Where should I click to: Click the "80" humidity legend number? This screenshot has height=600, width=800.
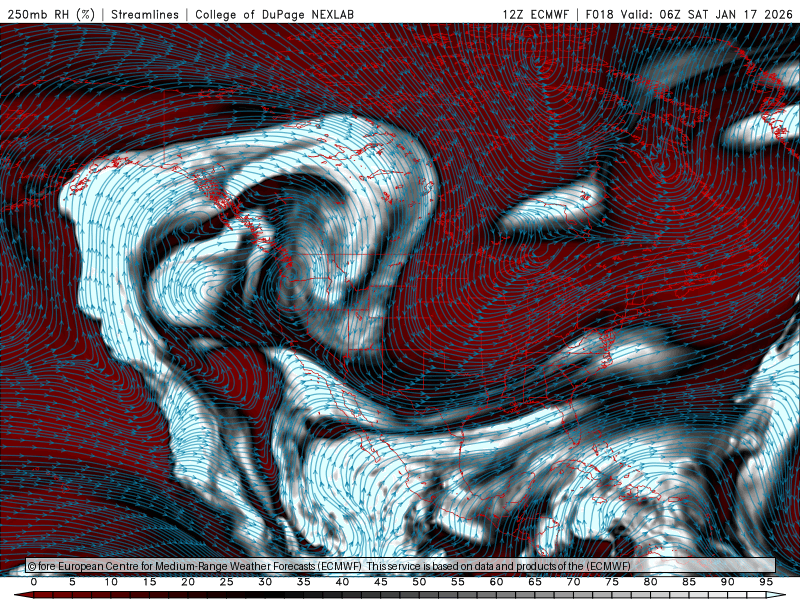650,582
